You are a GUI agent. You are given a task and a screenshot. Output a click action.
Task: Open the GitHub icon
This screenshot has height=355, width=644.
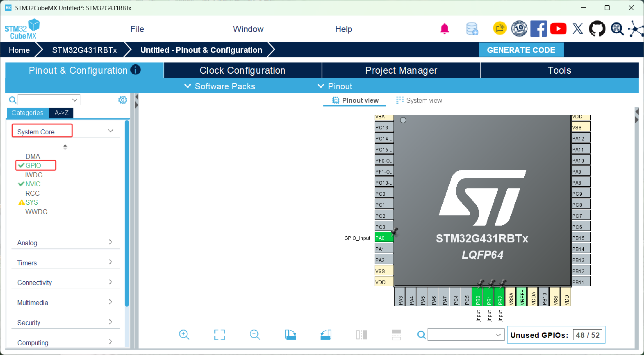pos(597,29)
